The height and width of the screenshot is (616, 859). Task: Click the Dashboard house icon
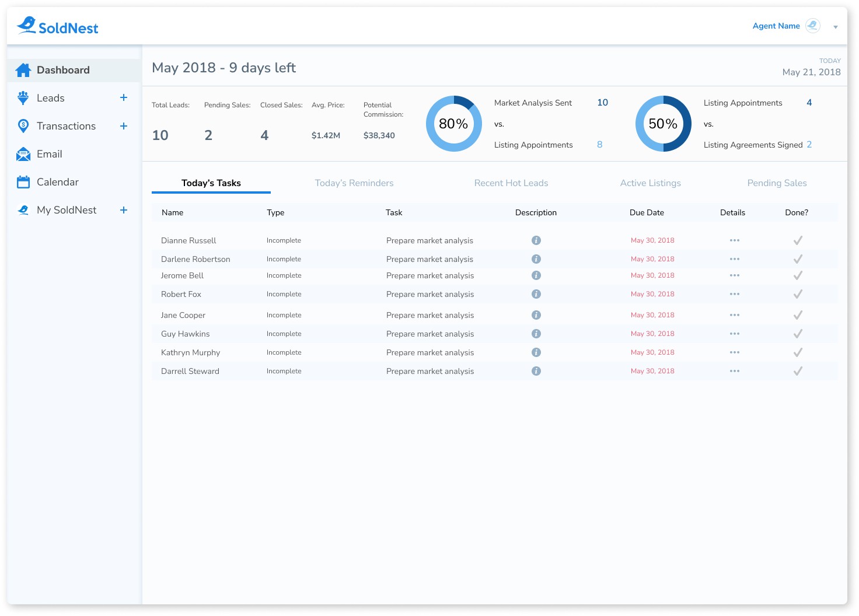pos(23,70)
